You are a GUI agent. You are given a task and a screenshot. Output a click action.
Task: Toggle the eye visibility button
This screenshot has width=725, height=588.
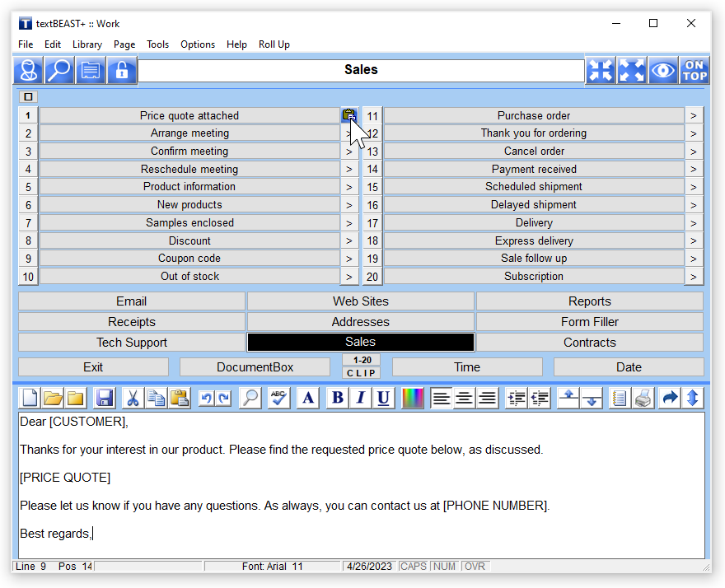[663, 70]
